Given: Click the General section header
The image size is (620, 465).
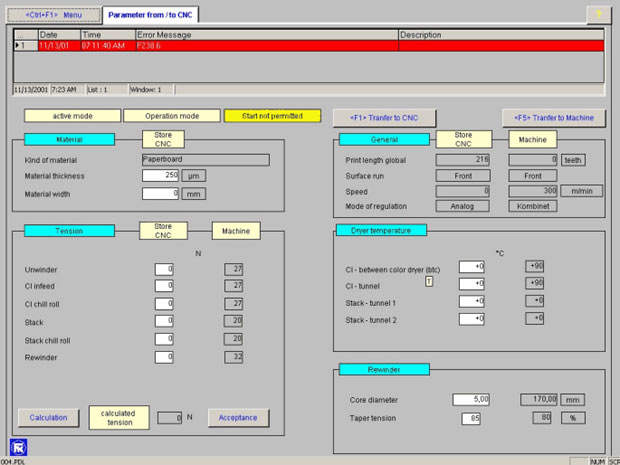Looking at the screenshot, I should pyautogui.click(x=384, y=140).
